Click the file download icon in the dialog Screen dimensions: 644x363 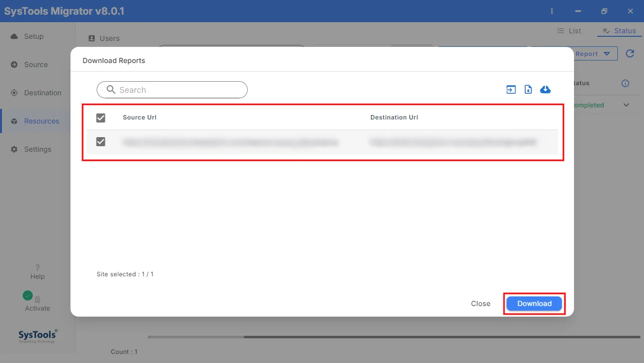[x=528, y=90]
